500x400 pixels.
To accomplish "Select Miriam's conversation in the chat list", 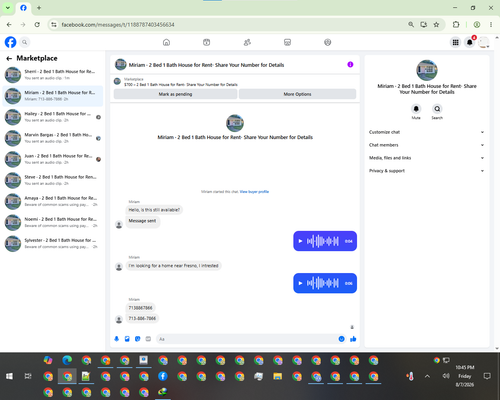I will (x=53, y=96).
